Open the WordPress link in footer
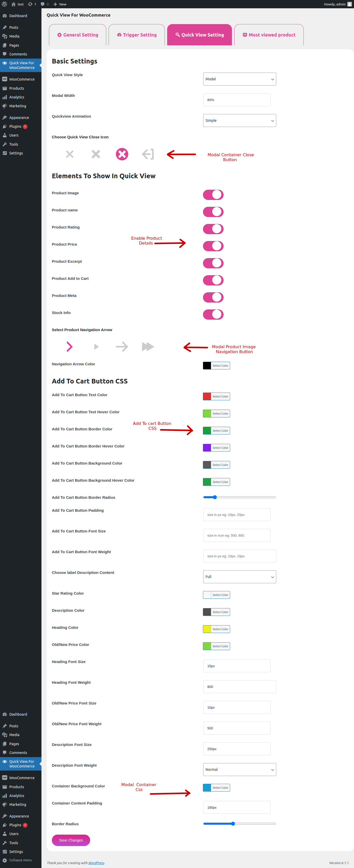The height and width of the screenshot is (868, 354). pos(96,863)
